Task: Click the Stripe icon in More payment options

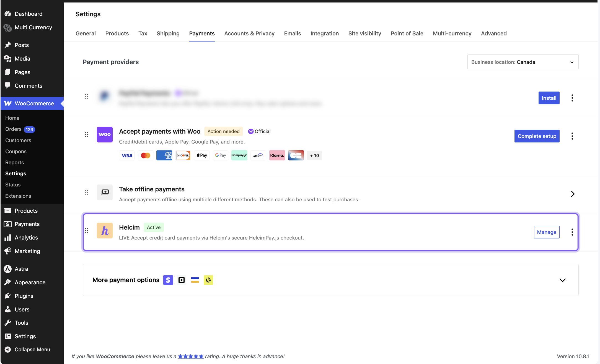Action: click(168, 280)
